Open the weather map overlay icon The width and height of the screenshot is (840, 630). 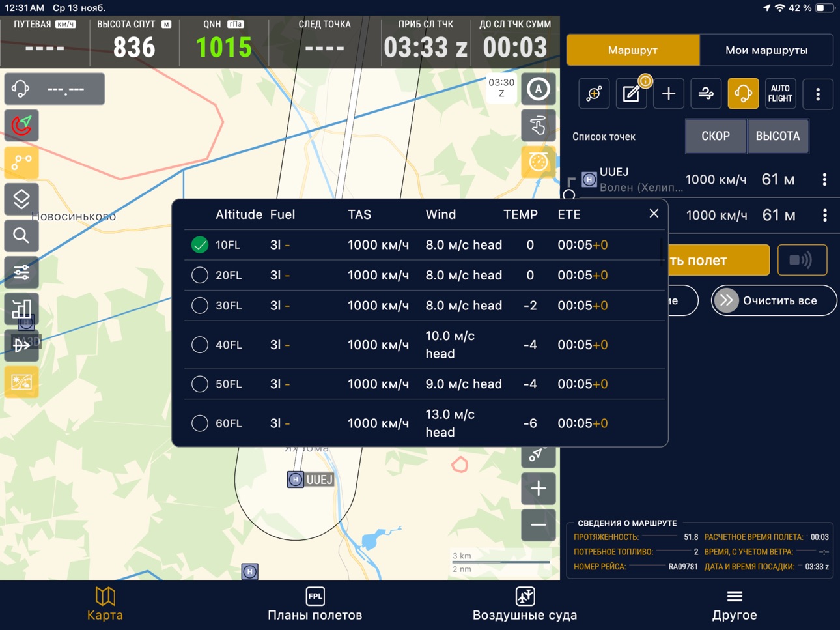pos(21,382)
